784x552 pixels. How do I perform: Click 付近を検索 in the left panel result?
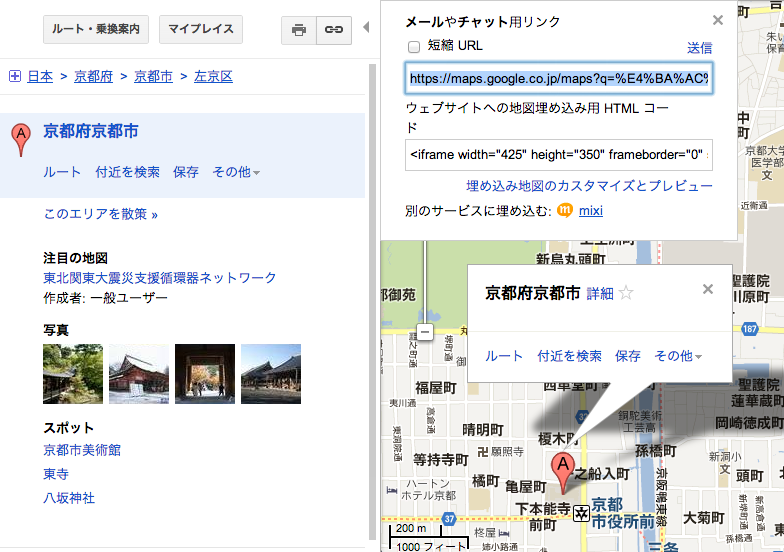pos(128,172)
